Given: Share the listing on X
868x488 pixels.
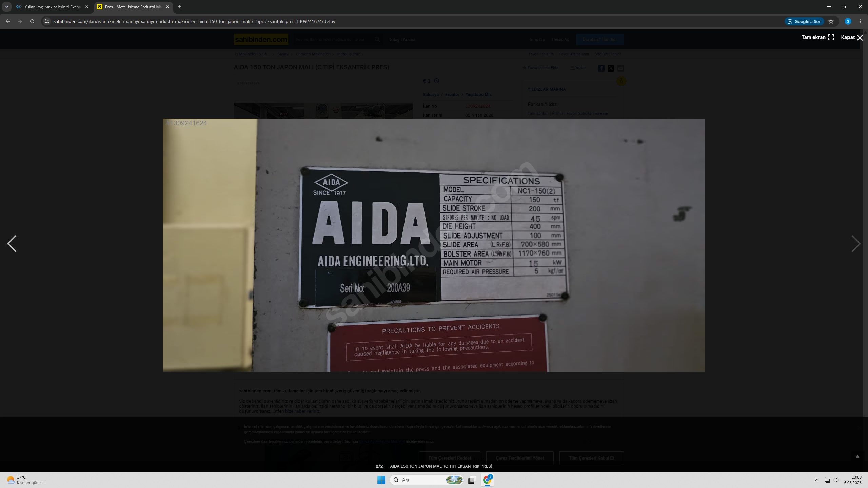Looking at the screenshot, I should pos(611,68).
